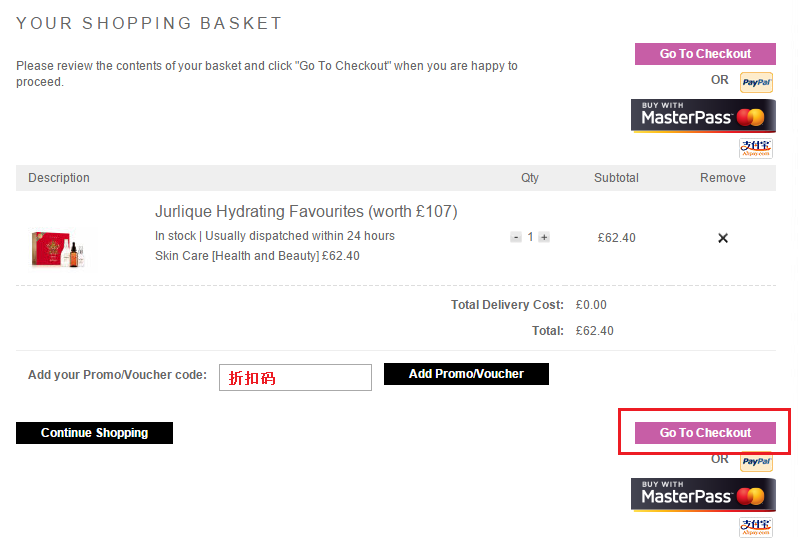Click the top PayPal payment icon
Image resolution: width=798 pixels, height=556 pixels.
coord(756,82)
